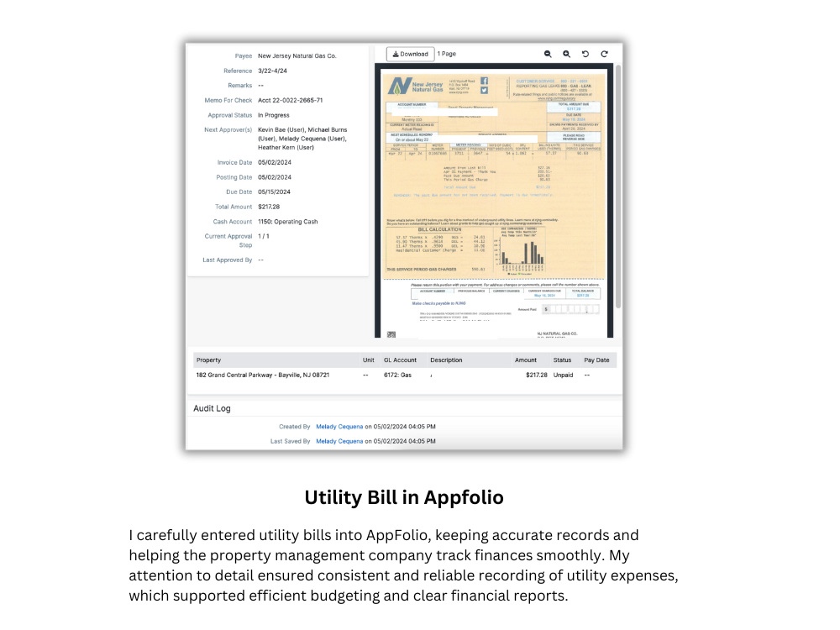The height and width of the screenshot is (630, 840).
Task: Select the 182 Grand Central Parkway property cell
Action: coord(262,375)
